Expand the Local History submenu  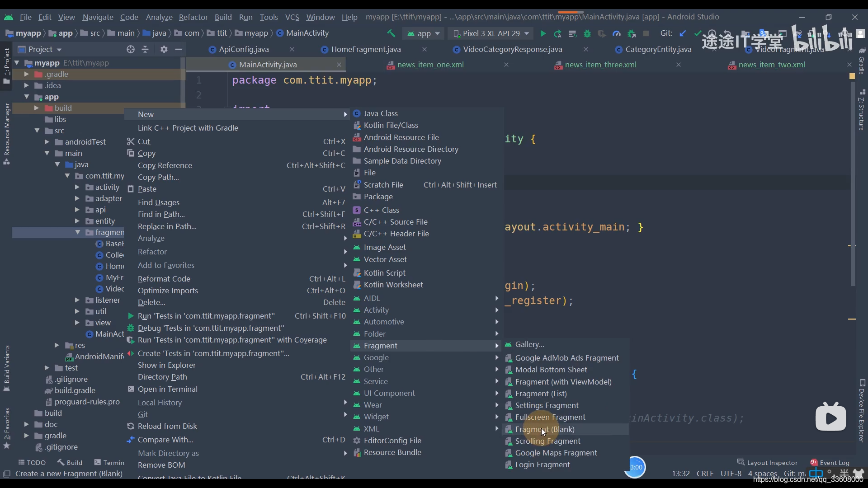tap(237, 403)
